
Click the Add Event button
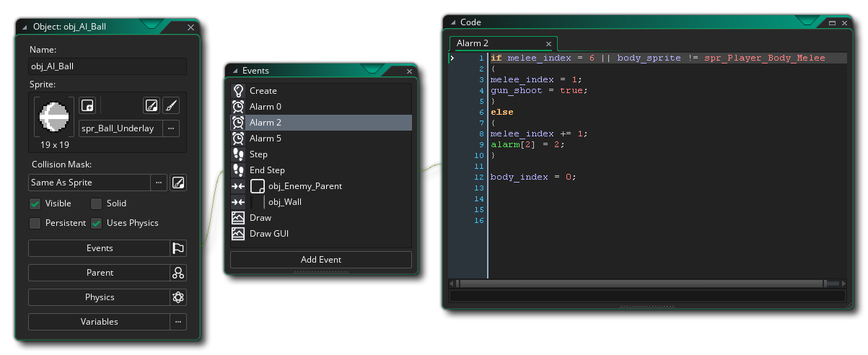(320, 260)
